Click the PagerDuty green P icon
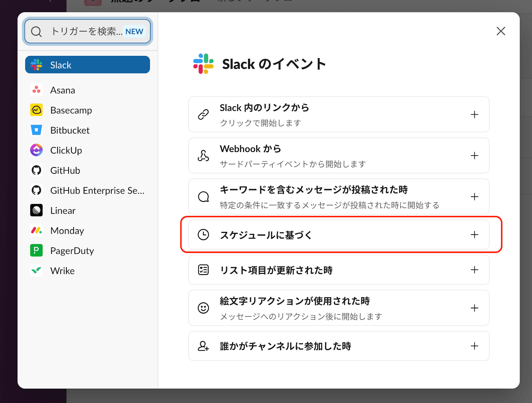This screenshot has height=403, width=532. [37, 251]
